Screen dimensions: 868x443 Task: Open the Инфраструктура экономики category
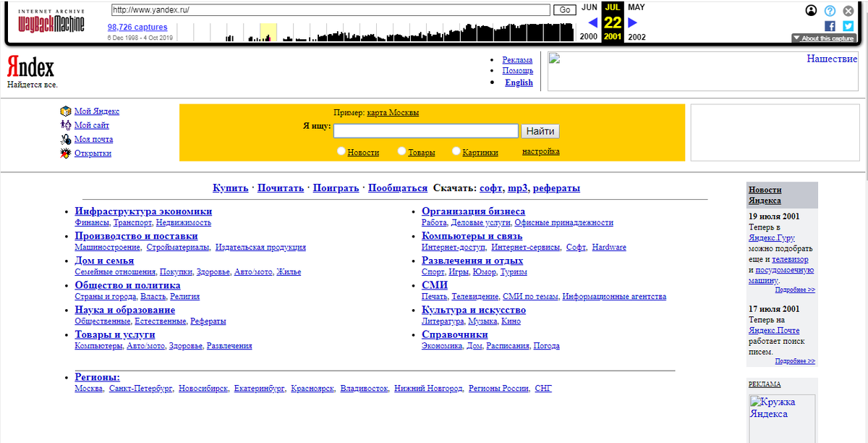coord(144,211)
